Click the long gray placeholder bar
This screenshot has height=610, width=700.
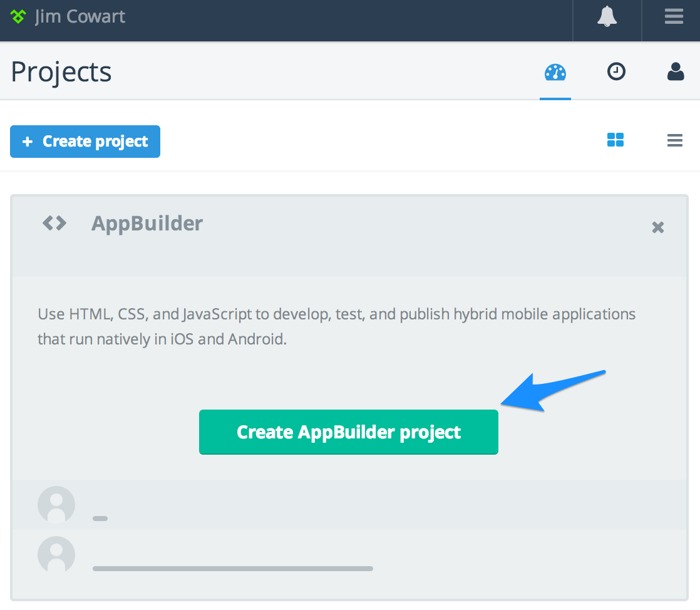tap(232, 569)
